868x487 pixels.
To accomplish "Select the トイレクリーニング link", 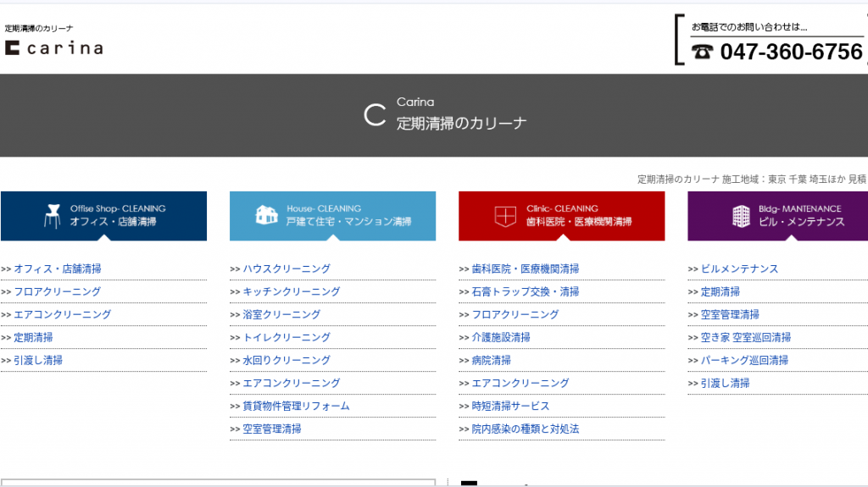I will pyautogui.click(x=287, y=338).
